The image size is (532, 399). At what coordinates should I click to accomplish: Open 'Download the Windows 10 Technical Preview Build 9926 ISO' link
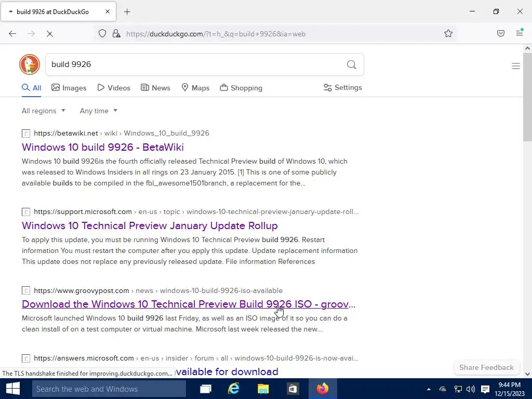click(189, 304)
